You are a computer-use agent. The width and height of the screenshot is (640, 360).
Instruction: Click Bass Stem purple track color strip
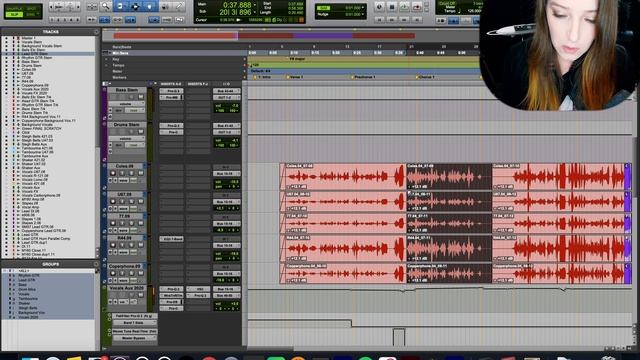pyautogui.click(x=104, y=104)
